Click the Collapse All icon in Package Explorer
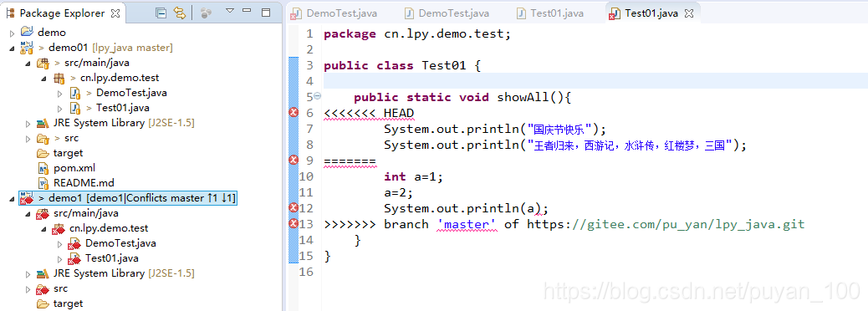Image resolution: width=868 pixels, height=311 pixels. (161, 13)
